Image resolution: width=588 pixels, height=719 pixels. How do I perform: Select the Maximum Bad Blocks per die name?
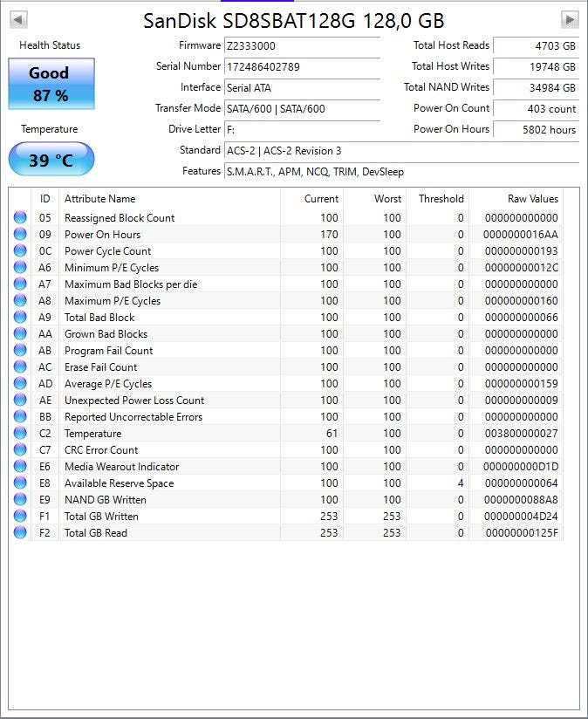[x=131, y=284]
